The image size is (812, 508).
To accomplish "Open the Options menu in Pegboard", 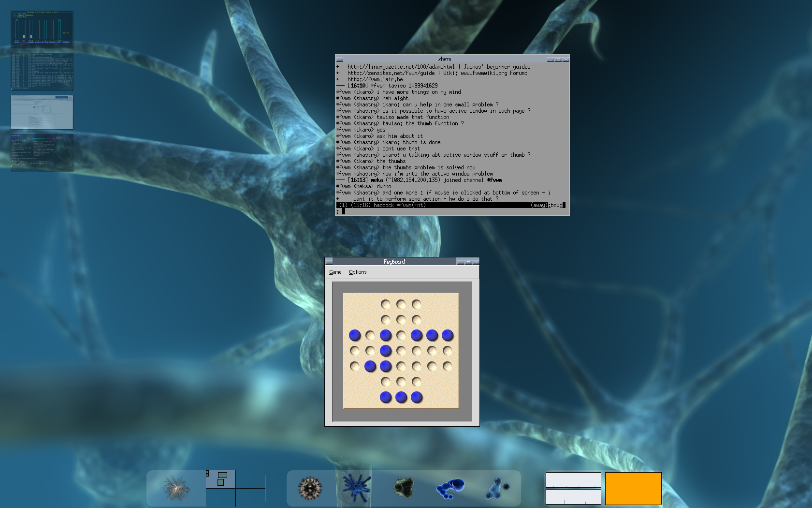I will coord(358,272).
